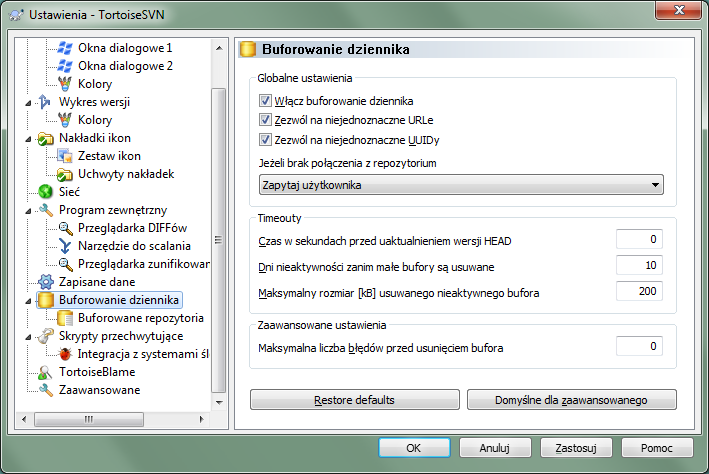Image resolution: width=709 pixels, height=474 pixels.
Task: Open help with the Pomoc button
Action: pos(657,448)
